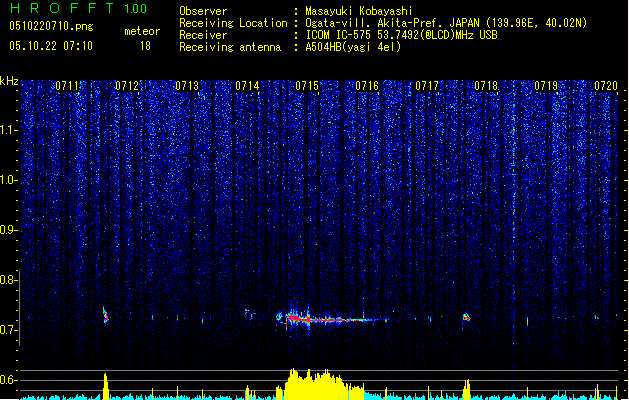Click the HROFFT 1.0.0 title text
Screen dimensions: 629x400
click(79, 8)
